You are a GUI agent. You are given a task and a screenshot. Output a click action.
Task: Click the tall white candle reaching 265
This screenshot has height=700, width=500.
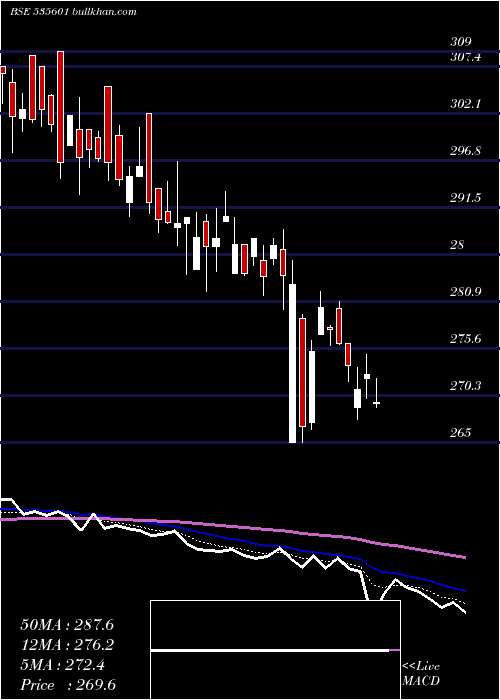pyautogui.click(x=292, y=363)
